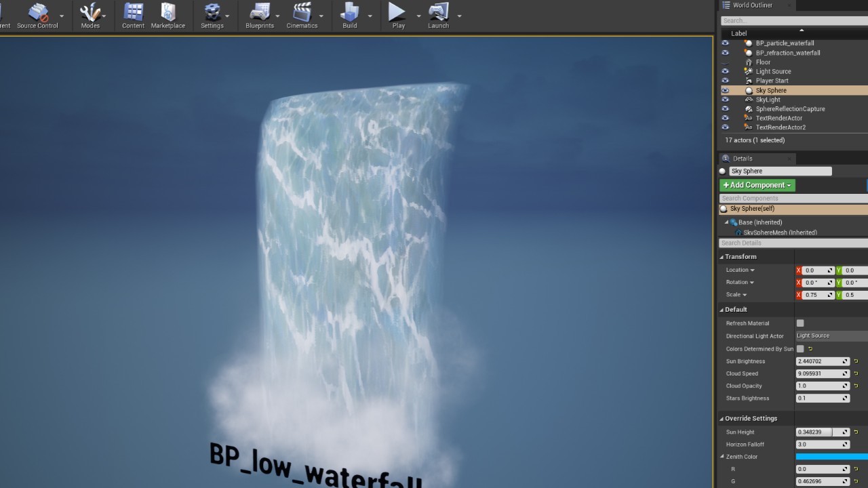Open the Source Control toolbar icon

coord(37,15)
